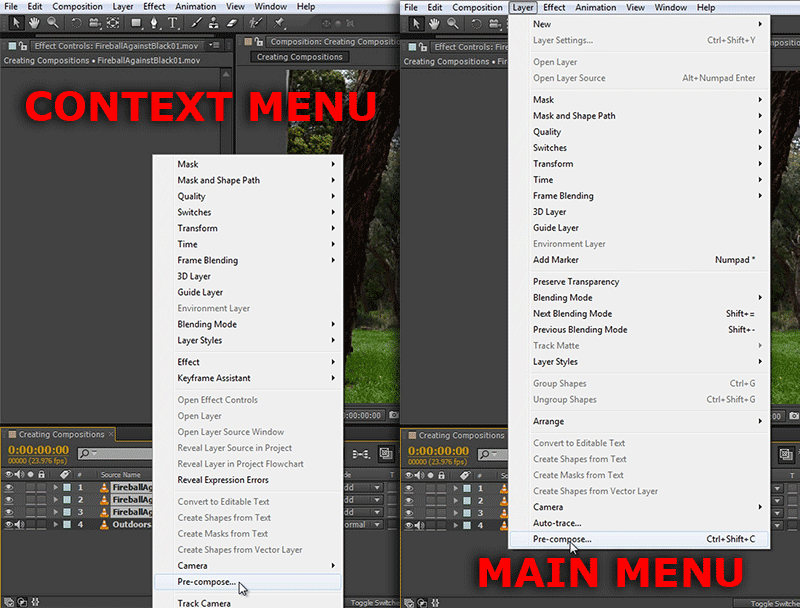Toggle the Effect Controls panel lock, left window
The image size is (800, 608).
[23, 46]
